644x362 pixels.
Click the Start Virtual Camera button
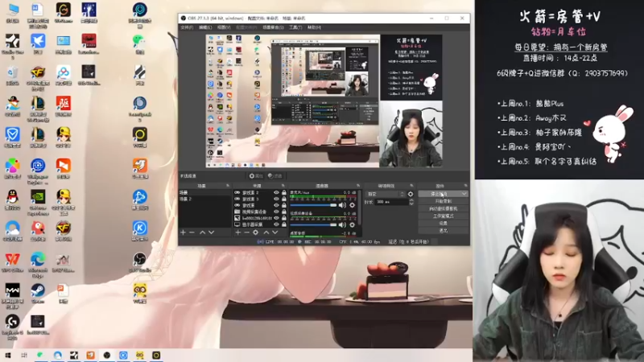[x=444, y=208]
